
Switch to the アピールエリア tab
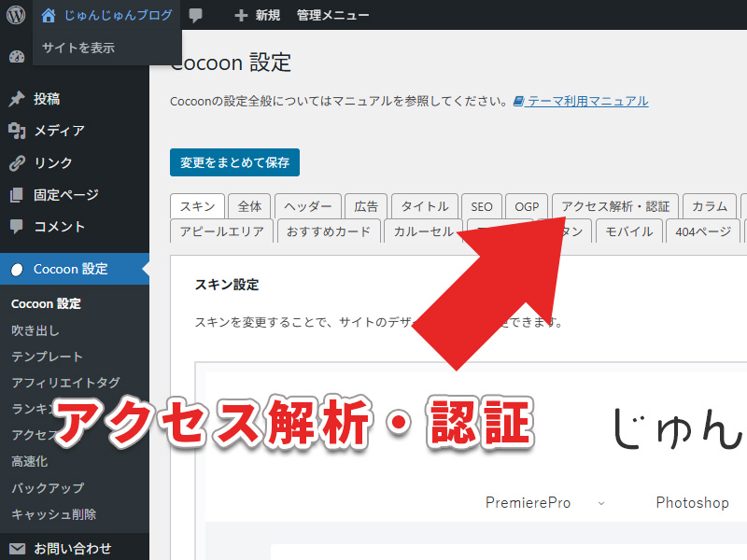221,231
